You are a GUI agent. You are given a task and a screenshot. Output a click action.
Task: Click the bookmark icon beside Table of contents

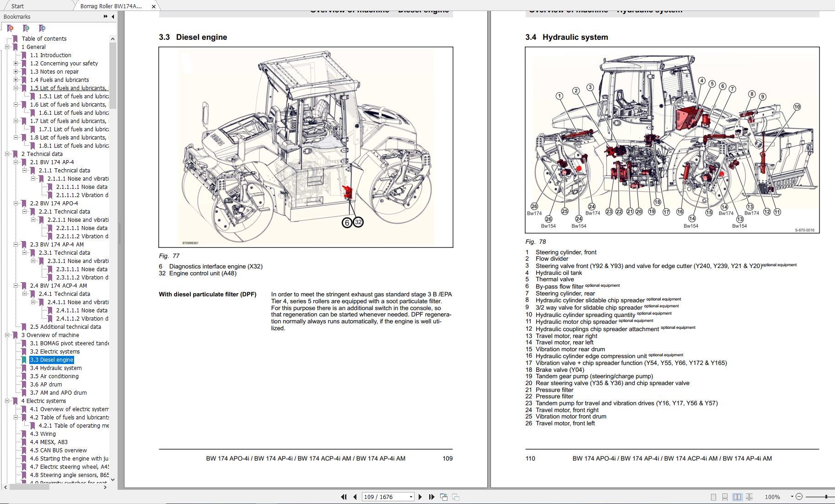[x=15, y=39]
